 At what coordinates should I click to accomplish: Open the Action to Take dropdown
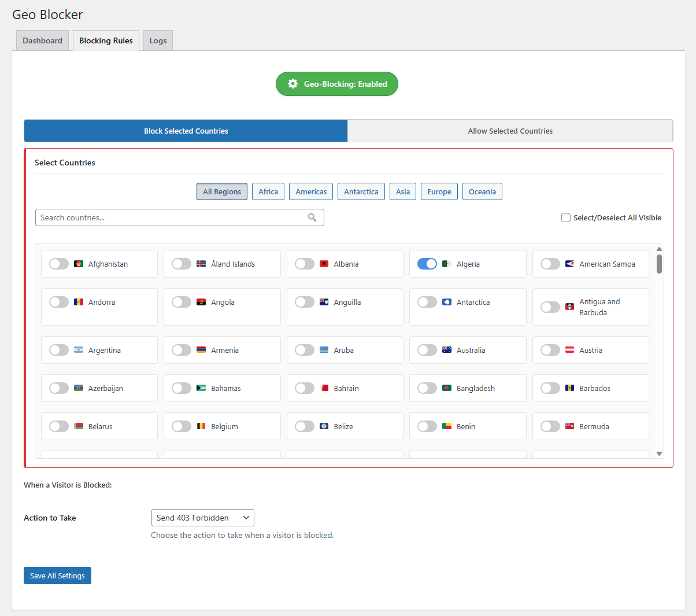click(x=202, y=518)
